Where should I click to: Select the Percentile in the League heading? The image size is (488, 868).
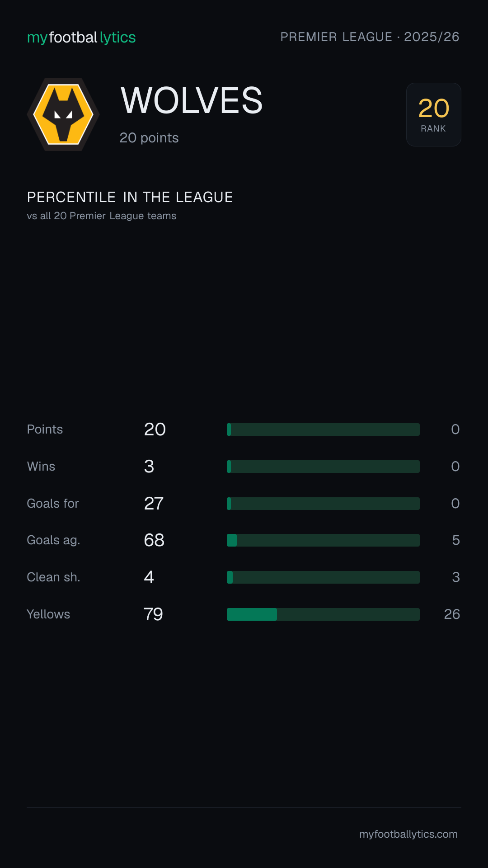[x=130, y=197]
